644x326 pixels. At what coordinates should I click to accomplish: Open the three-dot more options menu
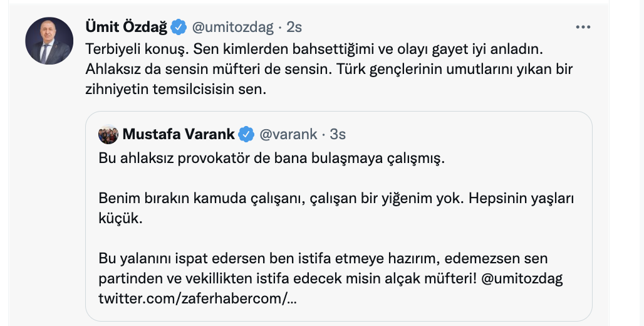click(583, 27)
